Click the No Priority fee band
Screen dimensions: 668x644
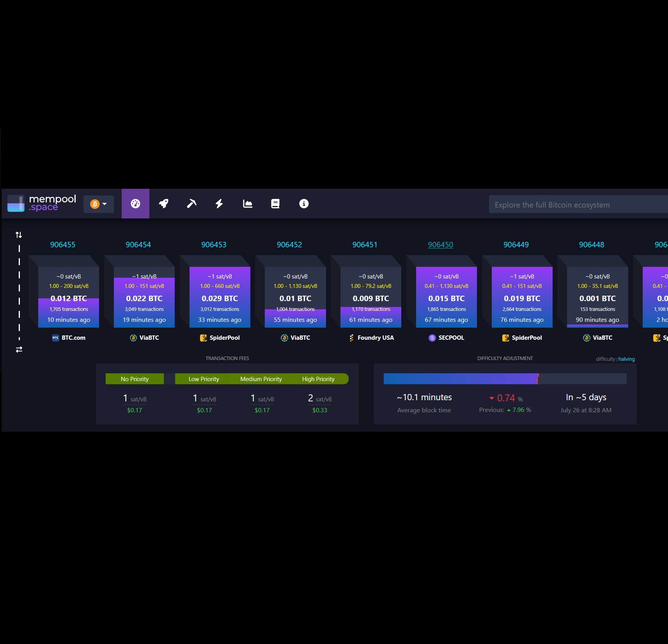click(x=135, y=379)
